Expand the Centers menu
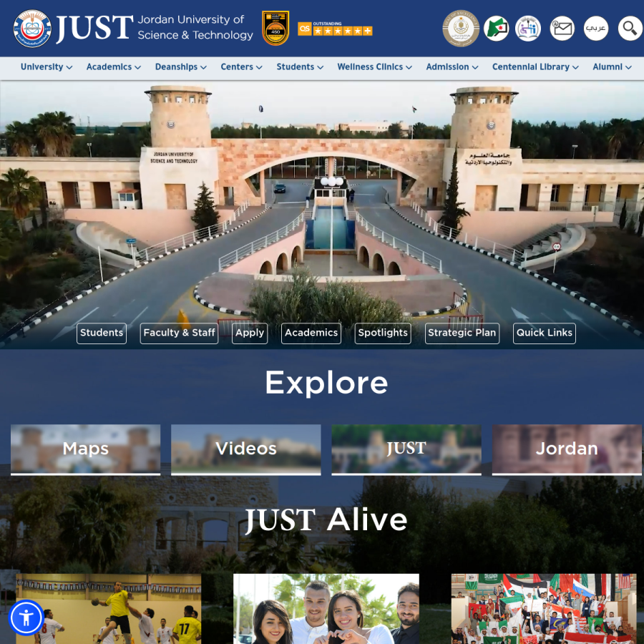 (x=242, y=67)
